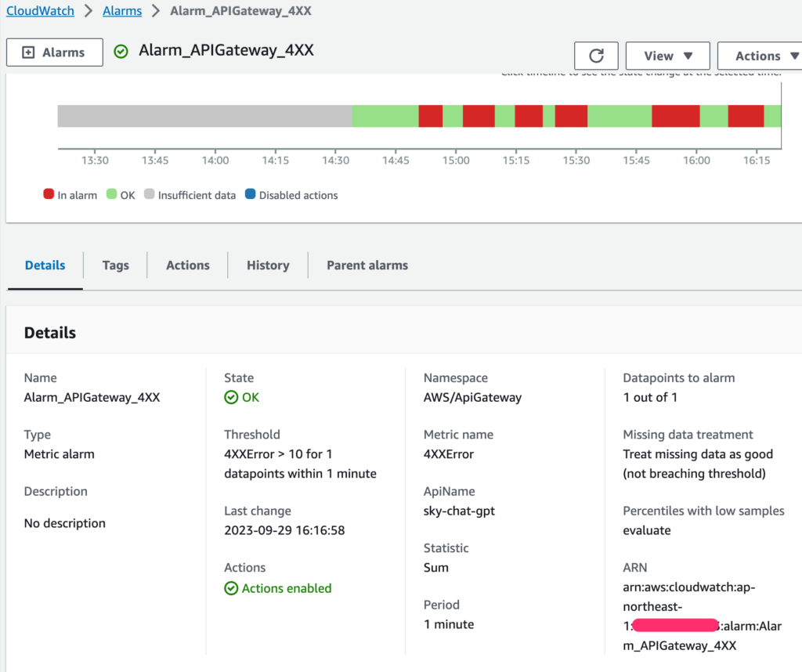Select the green timeline segment at 14:45
The height and width of the screenshot is (672, 802).
(x=385, y=116)
